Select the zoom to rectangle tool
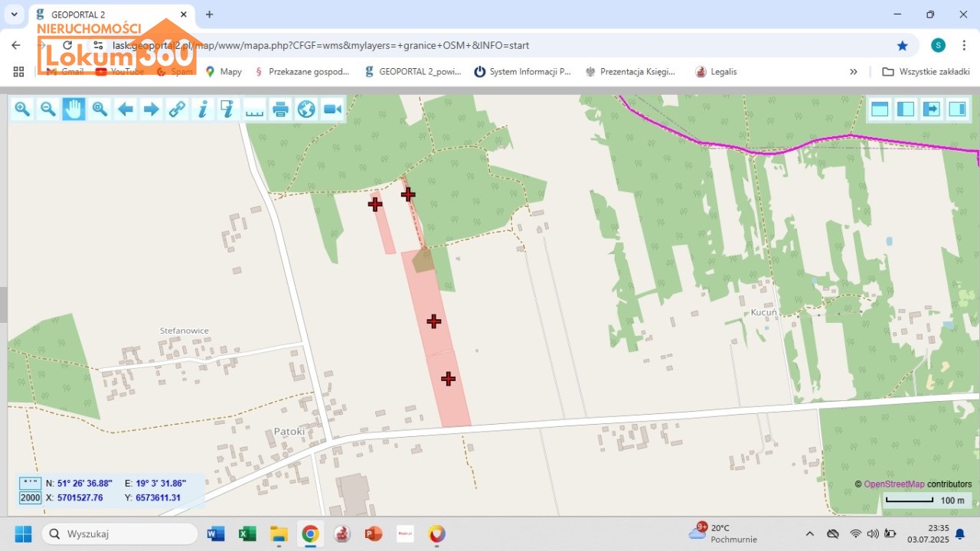 click(x=100, y=109)
